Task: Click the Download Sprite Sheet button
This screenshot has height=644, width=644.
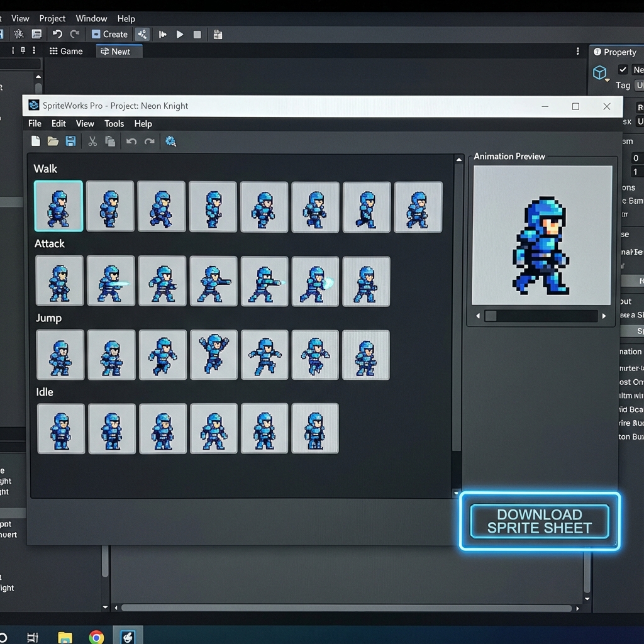Action: pyautogui.click(x=539, y=521)
